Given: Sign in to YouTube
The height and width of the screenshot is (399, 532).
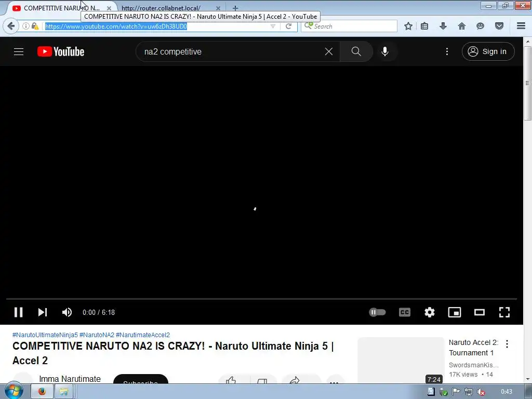Looking at the screenshot, I should pos(488,51).
